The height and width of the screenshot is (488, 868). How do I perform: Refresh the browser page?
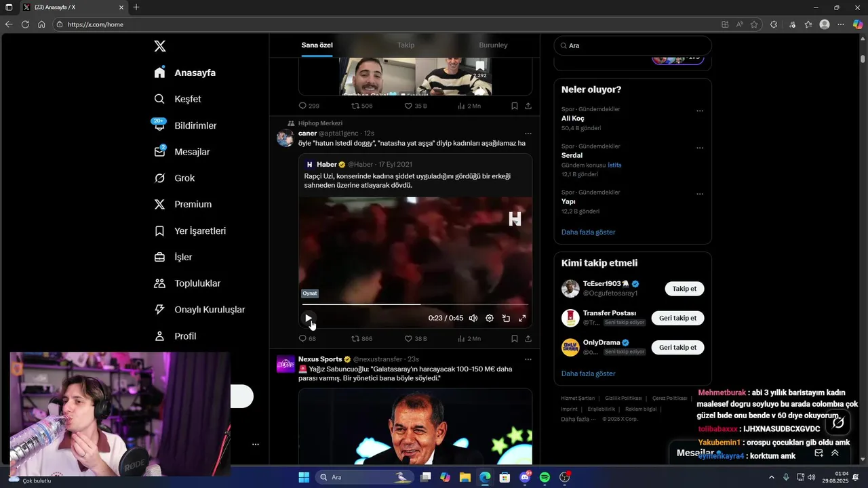(x=25, y=24)
